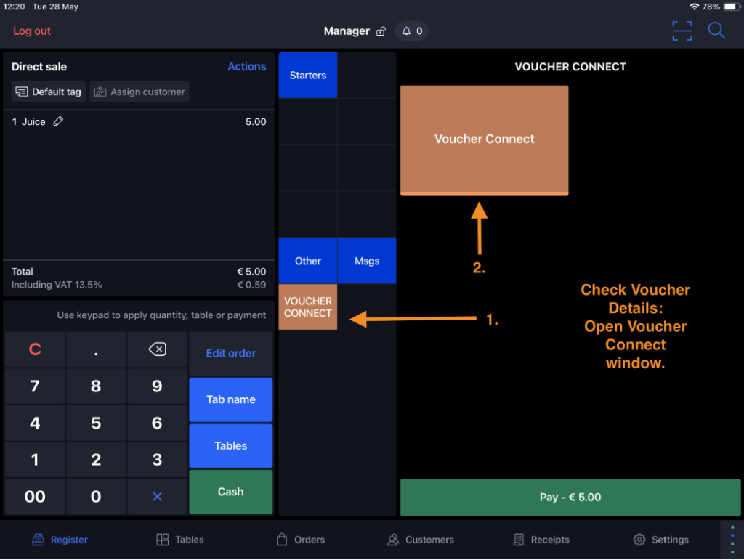Image resolution: width=744 pixels, height=560 pixels.
Task: Open the Actions dropdown for direct sale
Action: pyautogui.click(x=247, y=67)
